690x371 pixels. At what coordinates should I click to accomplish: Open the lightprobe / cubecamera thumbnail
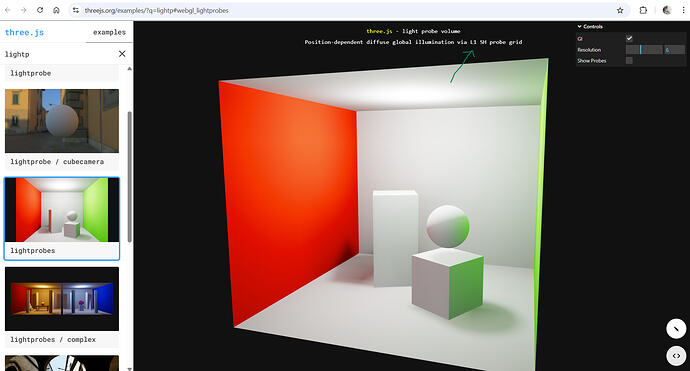[62, 121]
